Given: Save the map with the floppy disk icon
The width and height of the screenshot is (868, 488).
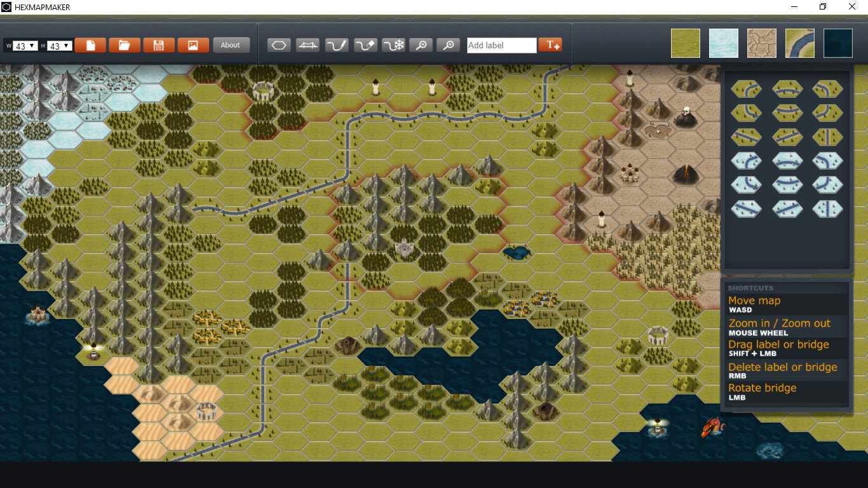Looking at the screenshot, I should [159, 44].
